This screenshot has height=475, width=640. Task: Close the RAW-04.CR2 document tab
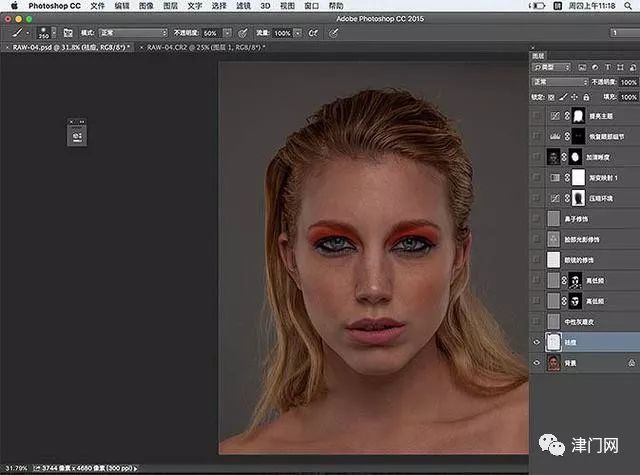[141, 48]
